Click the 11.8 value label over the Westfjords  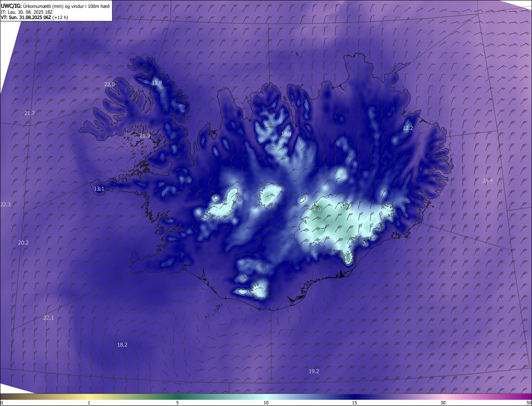click(x=157, y=83)
